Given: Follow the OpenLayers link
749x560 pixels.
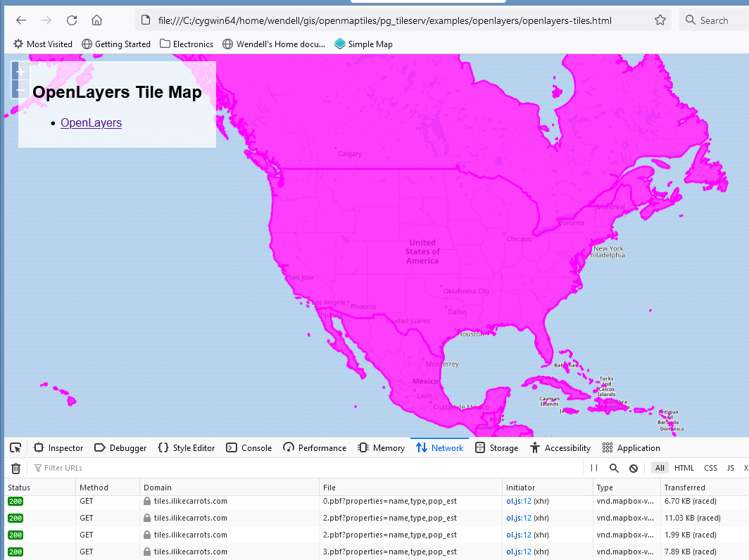Looking at the screenshot, I should (x=91, y=123).
